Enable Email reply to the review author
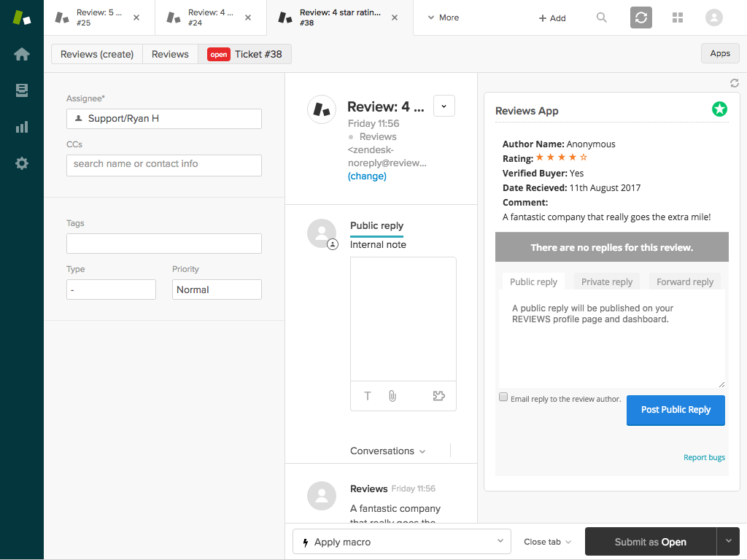The width and height of the screenshot is (747, 560). 503,397
